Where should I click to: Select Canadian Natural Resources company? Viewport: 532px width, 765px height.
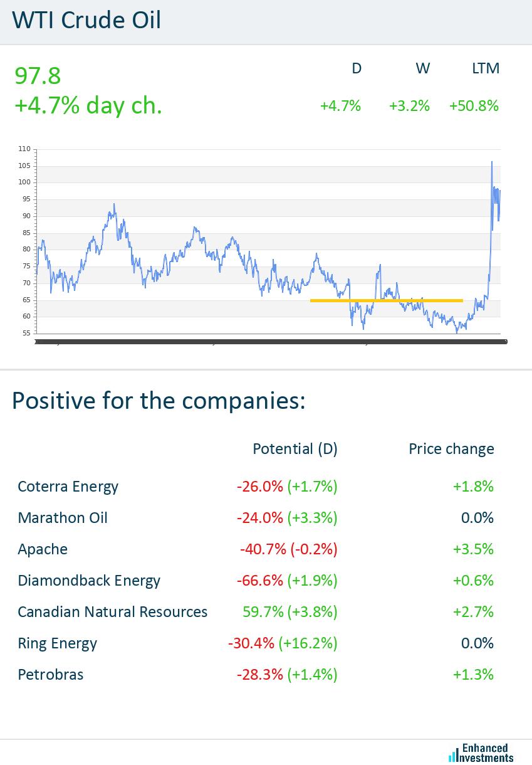click(113, 612)
